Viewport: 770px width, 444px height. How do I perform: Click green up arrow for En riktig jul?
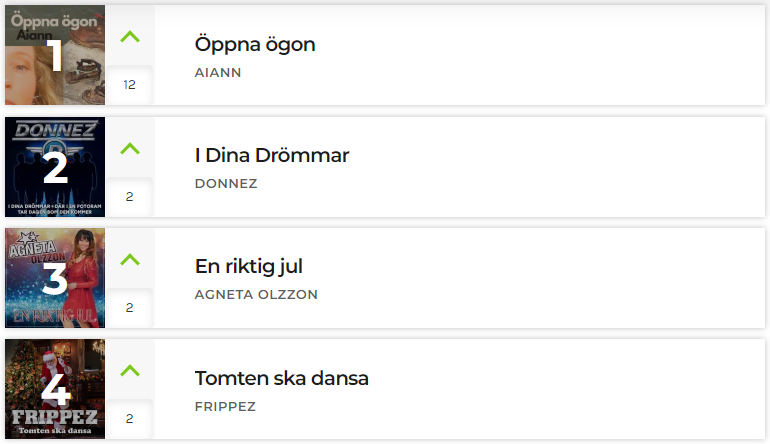click(130, 259)
